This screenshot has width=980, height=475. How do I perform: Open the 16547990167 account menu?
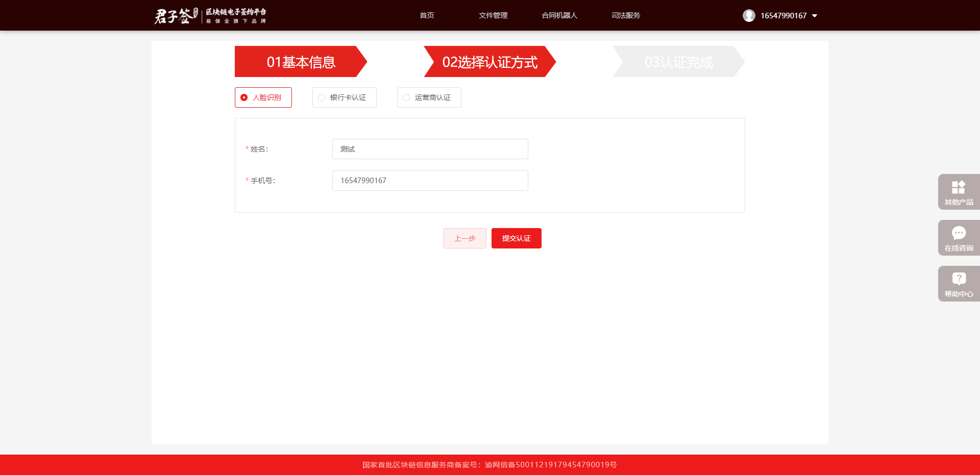783,16
